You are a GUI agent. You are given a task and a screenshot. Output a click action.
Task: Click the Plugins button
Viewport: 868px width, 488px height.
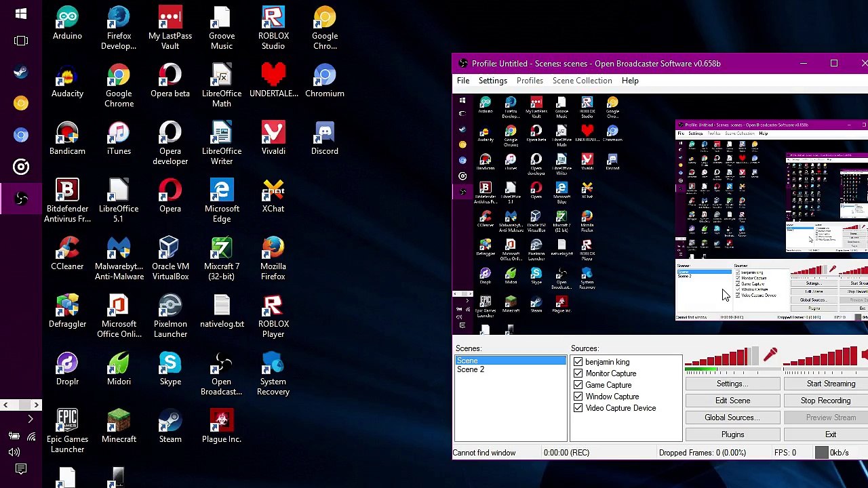pos(732,434)
